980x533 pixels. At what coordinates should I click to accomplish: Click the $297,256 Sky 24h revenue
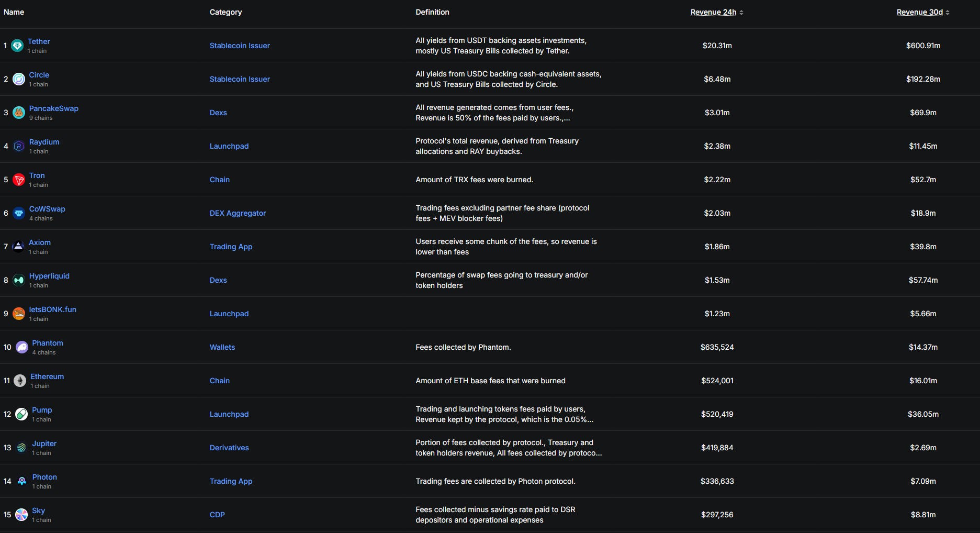point(717,515)
